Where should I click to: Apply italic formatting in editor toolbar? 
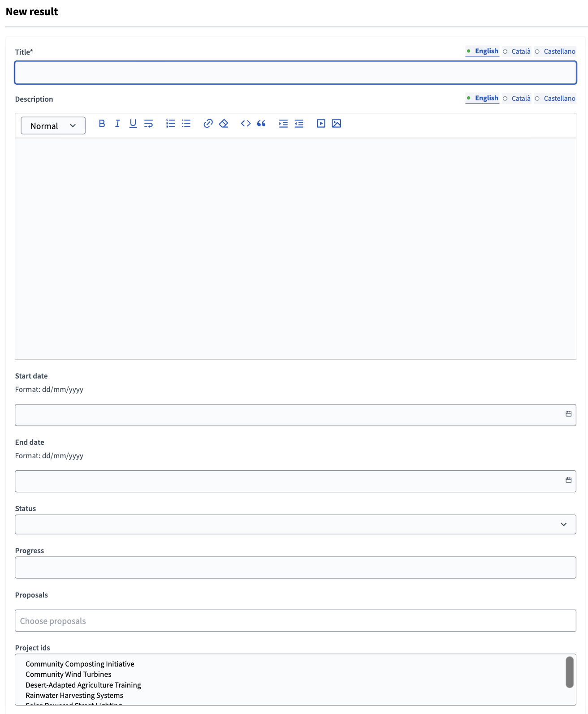click(x=117, y=124)
